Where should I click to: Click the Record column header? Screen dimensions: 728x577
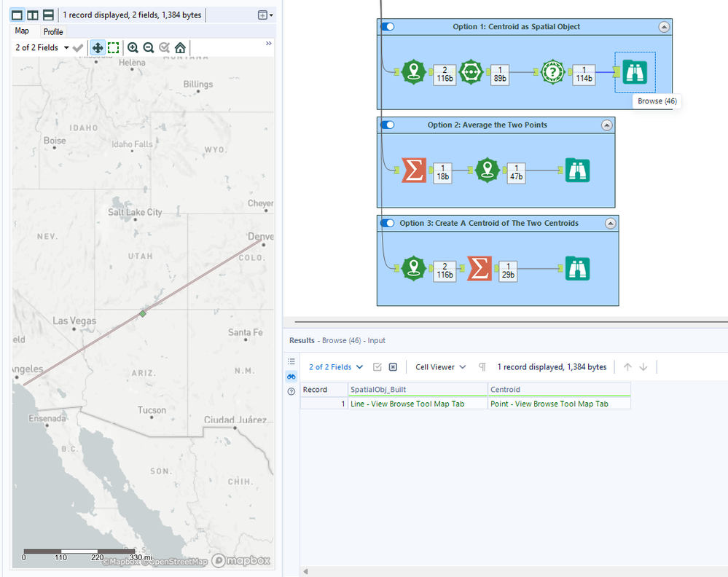[324, 390]
